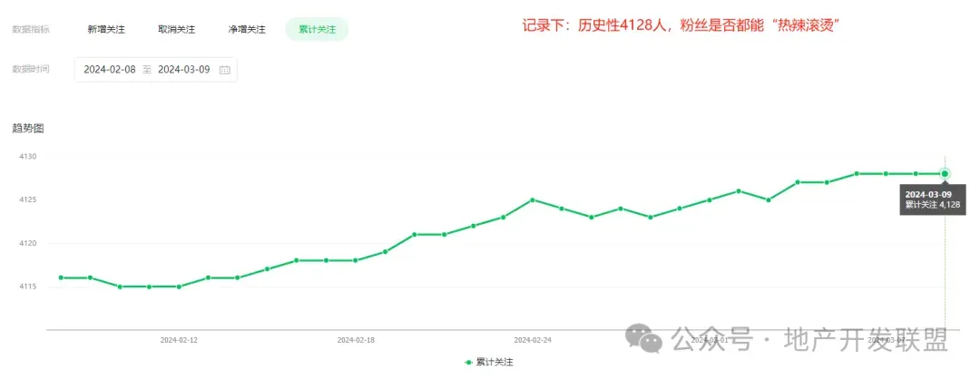Select the 取消关注 metric tab
Viewport: 980px width, 379px height.
[176, 30]
